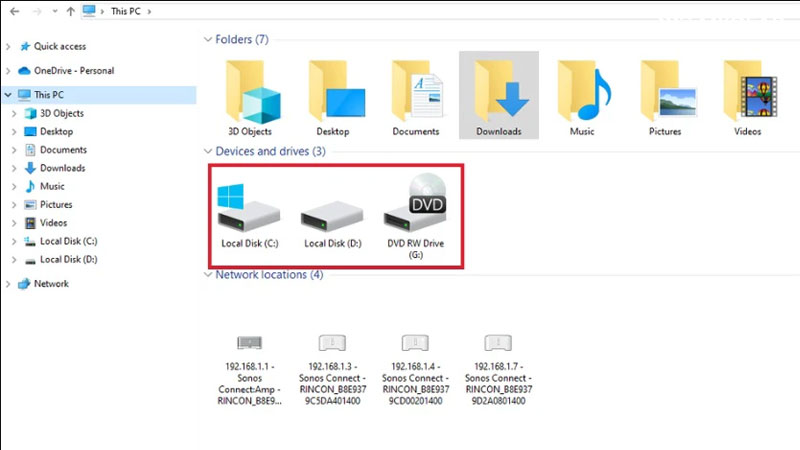The image size is (800, 450).
Task: Collapse the Network locations (4) group
Action: 208,274
